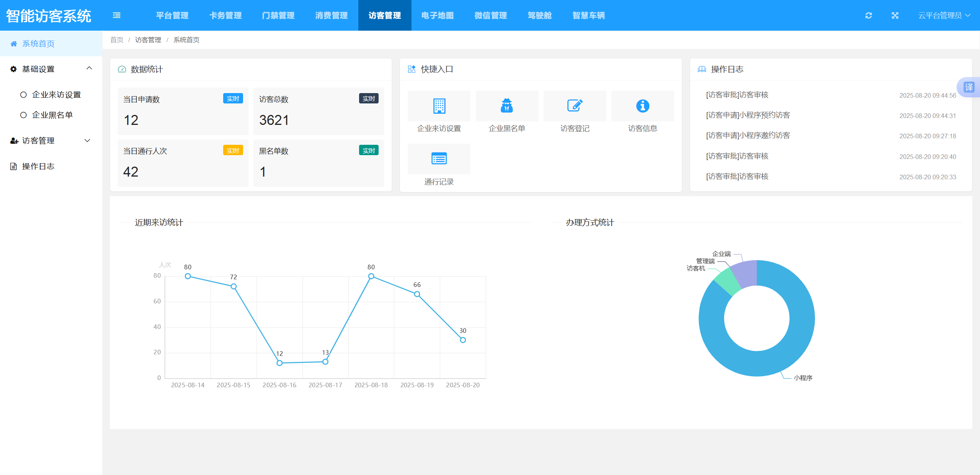
Task: Click the 2025-08-17 data point valued 13
Action: pyautogui.click(x=325, y=362)
